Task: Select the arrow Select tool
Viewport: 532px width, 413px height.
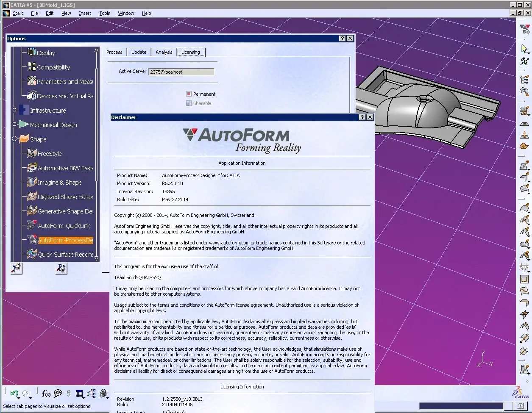Action: 525,49
